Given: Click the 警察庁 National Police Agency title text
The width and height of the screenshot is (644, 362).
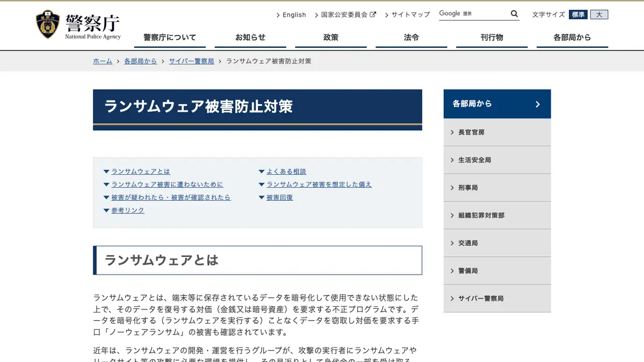Looking at the screenshot, I should [93, 26].
